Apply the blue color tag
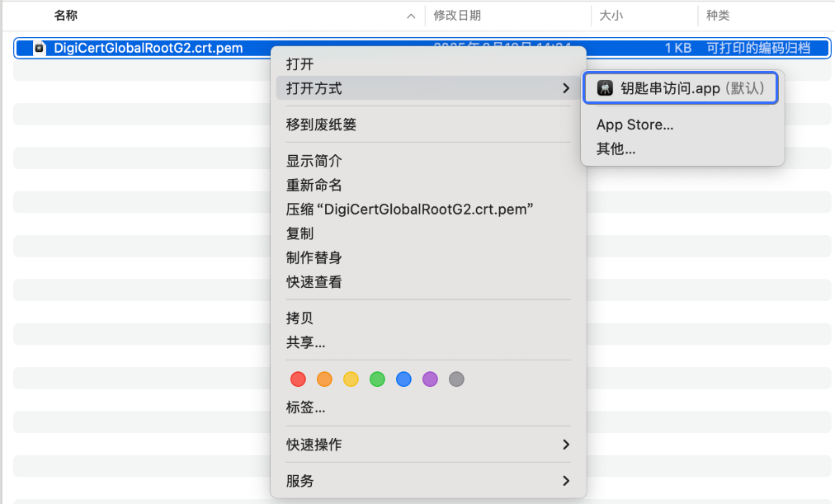This screenshot has height=504, width=835. tap(403, 379)
